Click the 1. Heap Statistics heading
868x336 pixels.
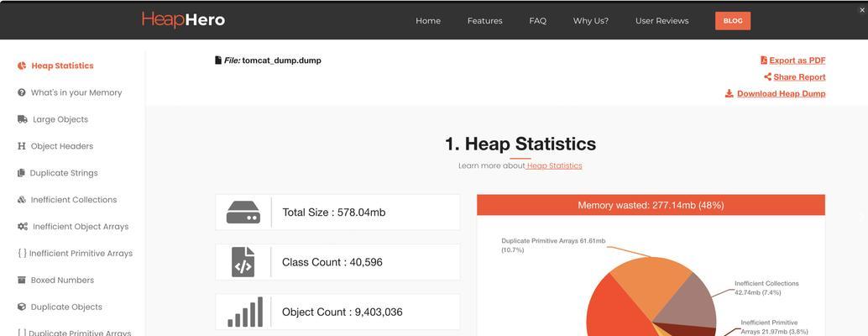(x=520, y=144)
